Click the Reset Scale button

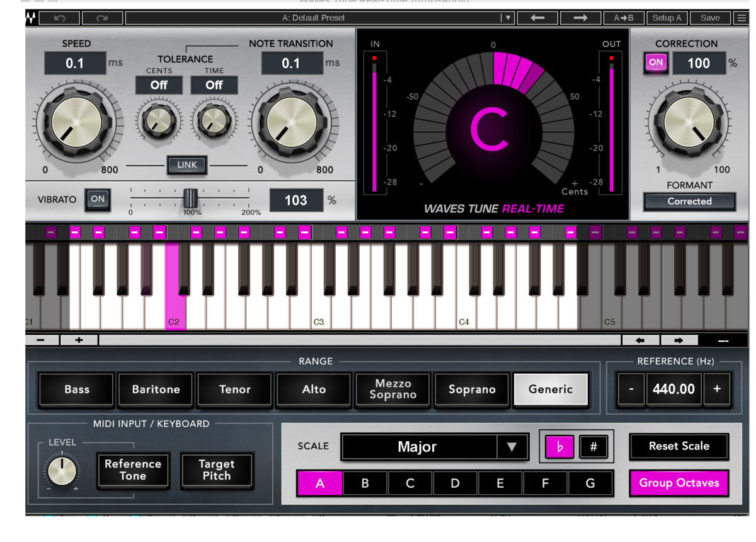[679, 446]
